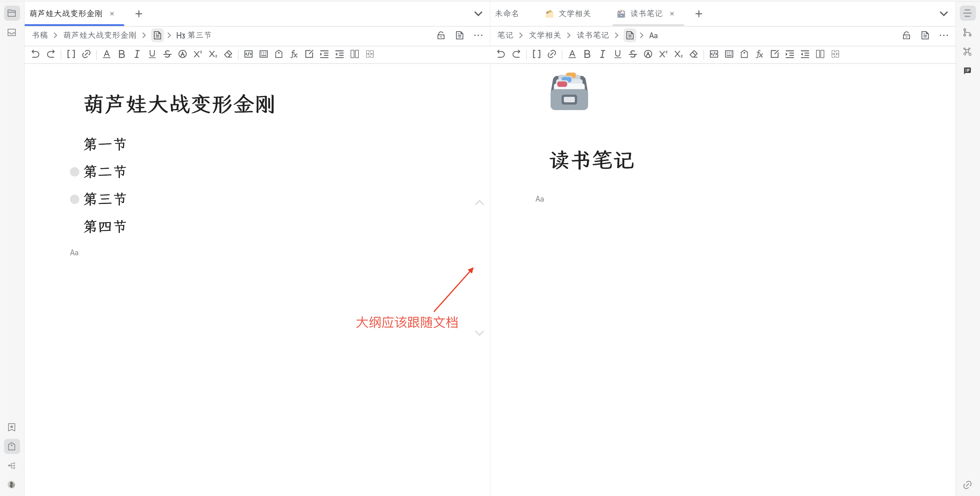This screenshot has width=980, height=496.
Task: Apply italic formatting in the right editor toolbar
Action: tap(602, 54)
